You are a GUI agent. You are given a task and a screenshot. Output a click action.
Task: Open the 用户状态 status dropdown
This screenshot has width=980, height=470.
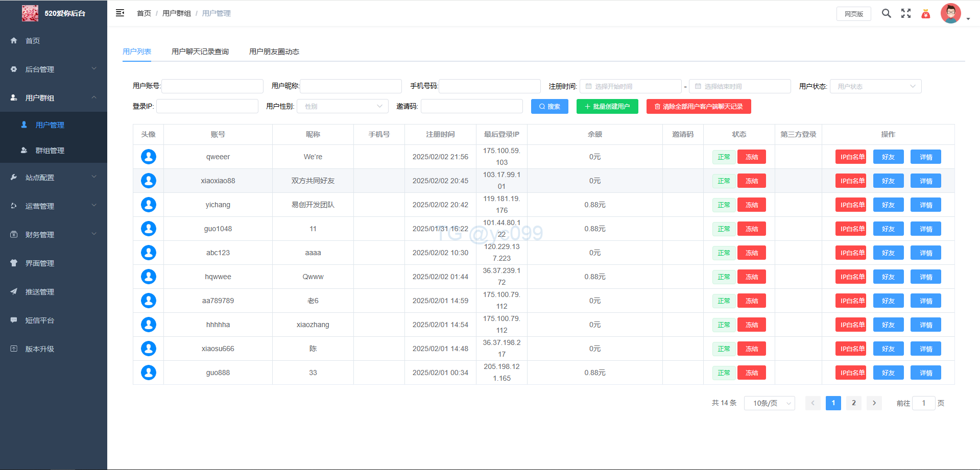point(875,86)
